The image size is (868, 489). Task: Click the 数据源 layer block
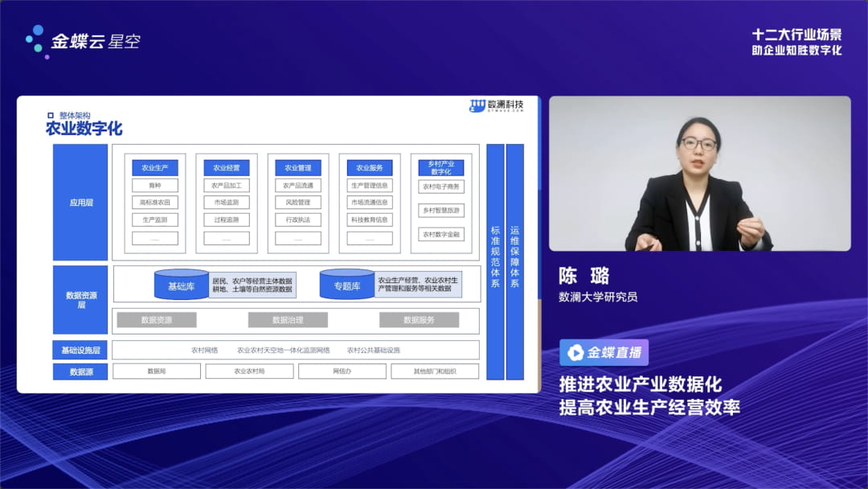click(80, 372)
